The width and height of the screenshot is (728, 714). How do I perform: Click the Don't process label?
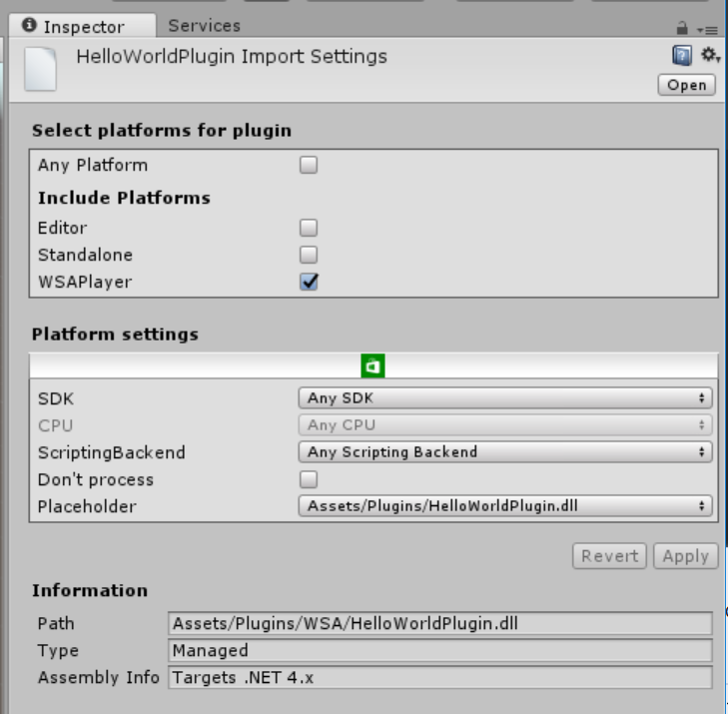(96, 479)
